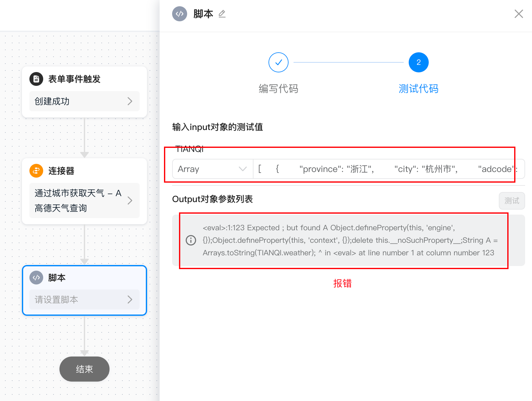Click the info icon in error message
The image size is (532, 401).
[x=191, y=240]
